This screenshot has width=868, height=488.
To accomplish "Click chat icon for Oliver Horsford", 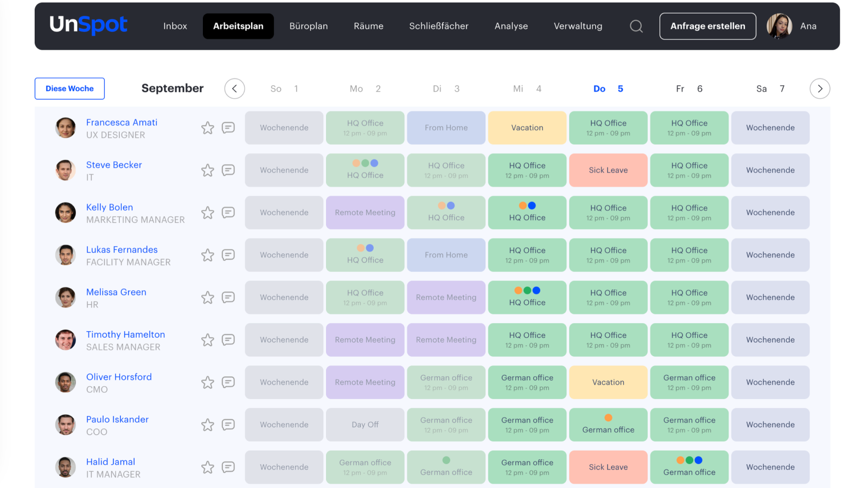I will point(228,382).
